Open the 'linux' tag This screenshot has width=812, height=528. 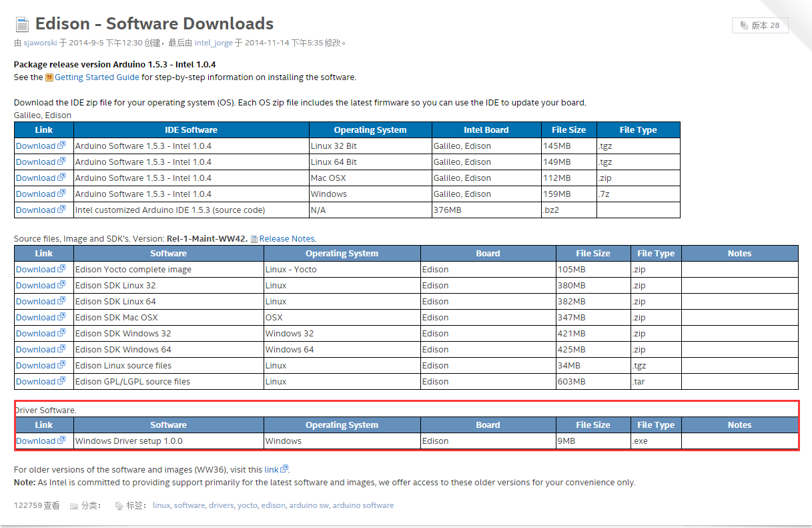(x=161, y=506)
